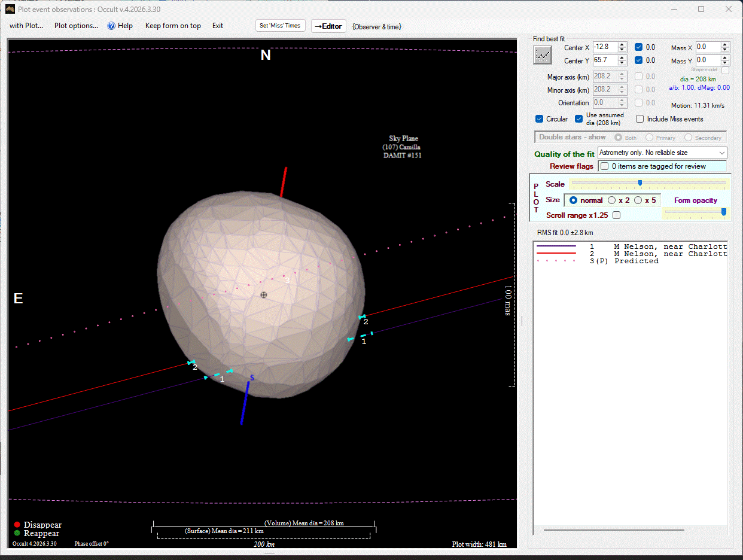Image resolution: width=743 pixels, height=560 pixels.
Task: Decrease Mass Y value with down arrow
Action: [725, 63]
